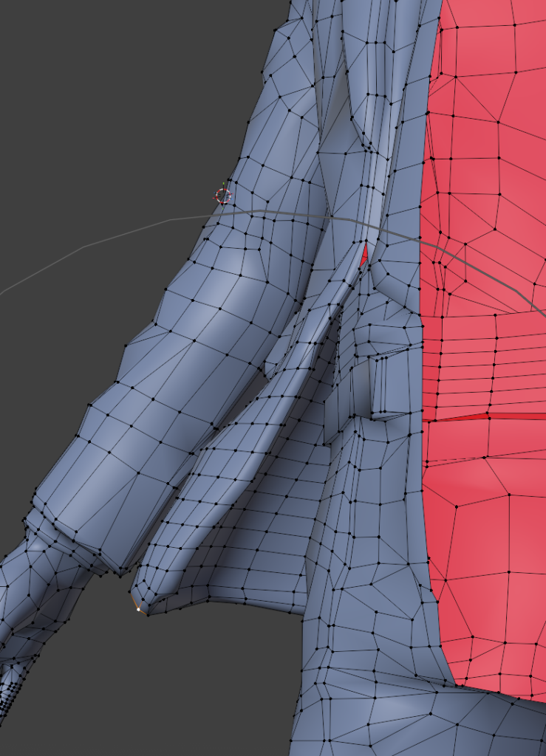The width and height of the screenshot is (546, 756).
Task: Click the dense vertex cluster at bottom-left fingers
Action: [9, 694]
